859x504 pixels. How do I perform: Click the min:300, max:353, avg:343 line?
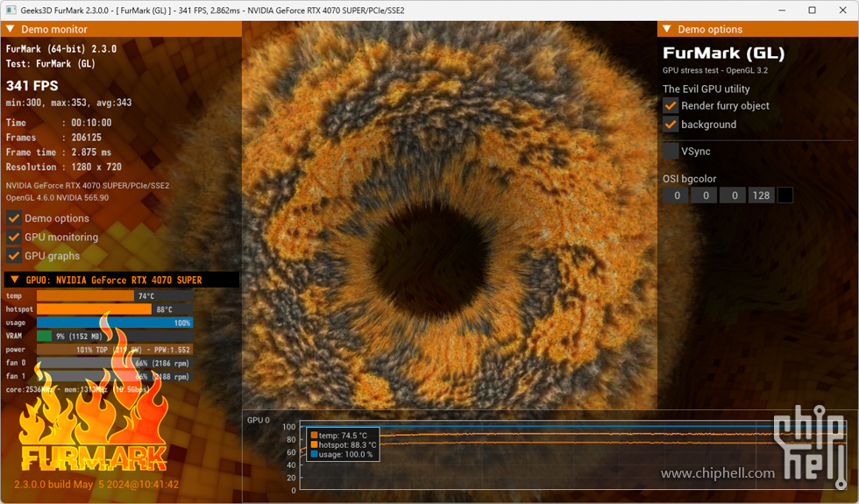coord(68,103)
